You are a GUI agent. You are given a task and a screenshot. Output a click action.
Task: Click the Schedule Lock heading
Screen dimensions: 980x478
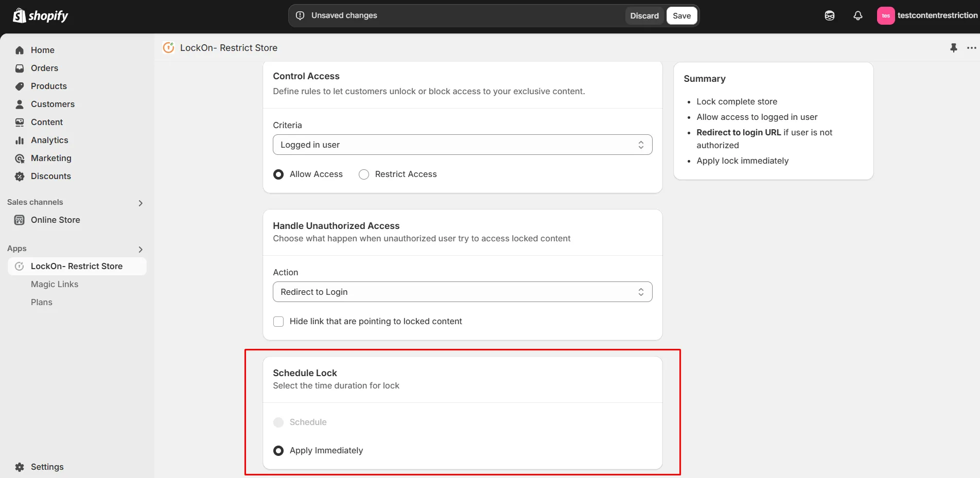pos(305,373)
